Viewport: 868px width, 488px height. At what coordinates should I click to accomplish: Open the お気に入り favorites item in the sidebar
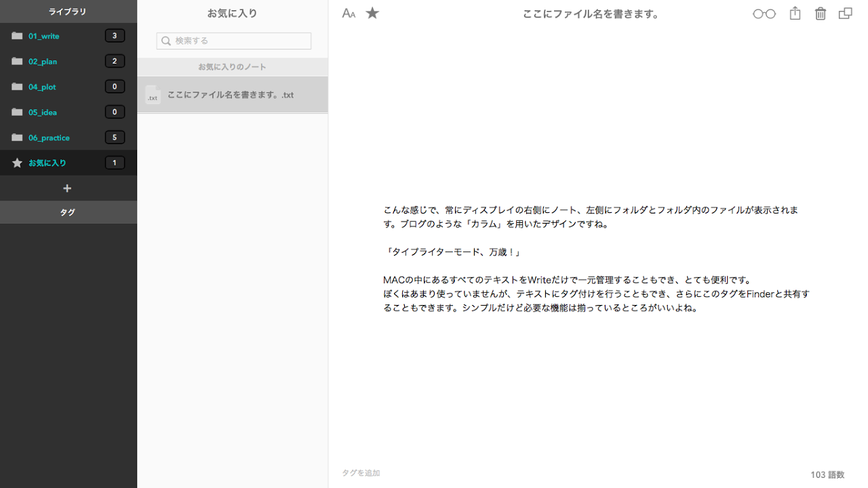pos(68,163)
